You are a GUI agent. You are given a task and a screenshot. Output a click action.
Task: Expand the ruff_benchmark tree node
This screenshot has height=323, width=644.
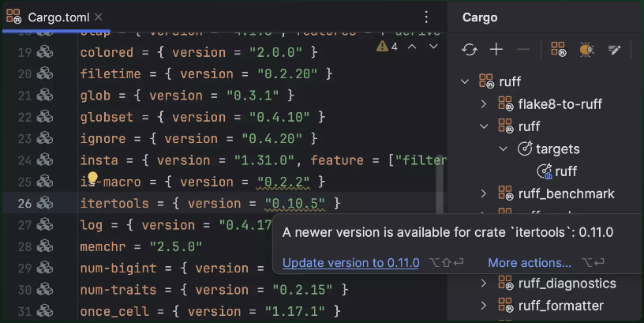[484, 193]
